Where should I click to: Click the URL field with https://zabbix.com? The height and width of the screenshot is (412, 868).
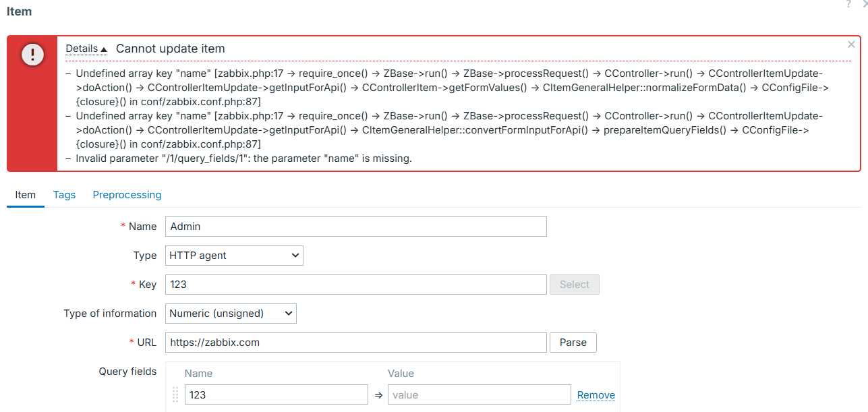(x=355, y=343)
